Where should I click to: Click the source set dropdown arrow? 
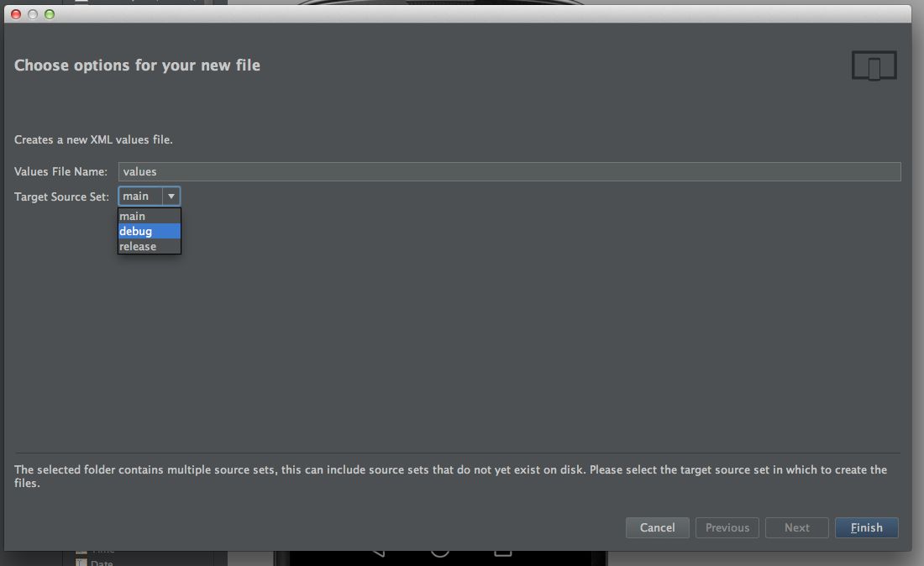coord(171,197)
